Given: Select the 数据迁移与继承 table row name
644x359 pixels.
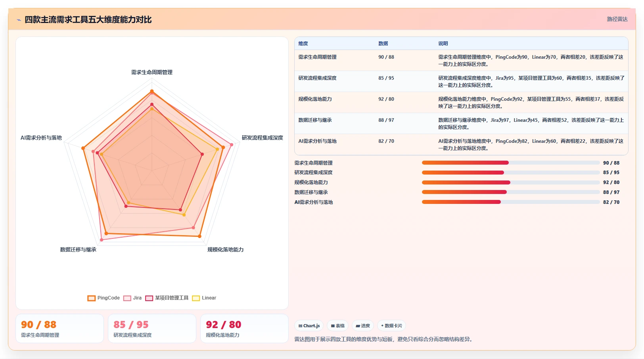Looking at the screenshot, I should (315, 120).
